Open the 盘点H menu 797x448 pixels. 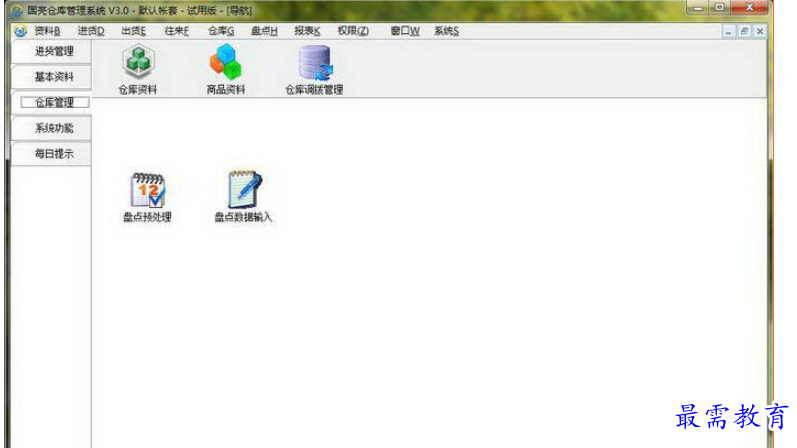[x=264, y=31]
